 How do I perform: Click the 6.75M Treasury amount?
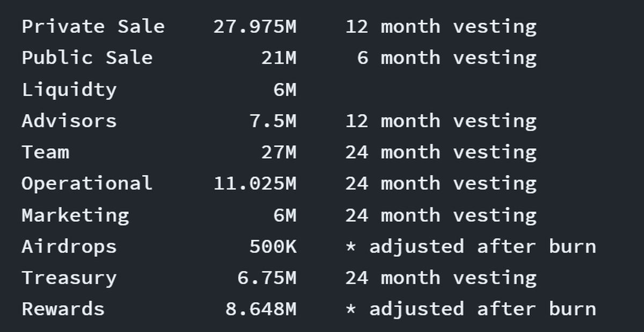(266, 278)
